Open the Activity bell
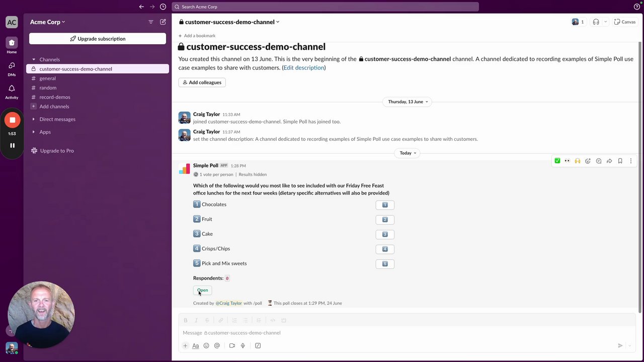 click(x=12, y=92)
